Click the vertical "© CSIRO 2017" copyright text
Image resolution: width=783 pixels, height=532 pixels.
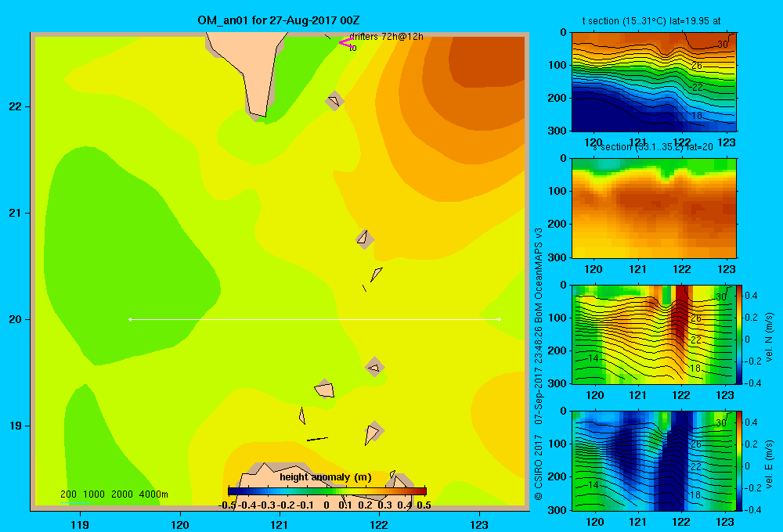[539, 467]
